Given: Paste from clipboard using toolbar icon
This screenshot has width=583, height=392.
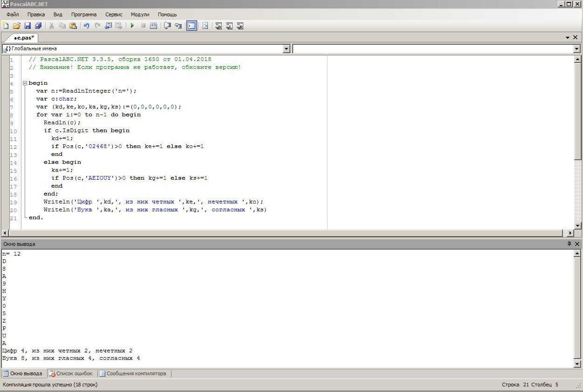Looking at the screenshot, I should [x=73, y=26].
